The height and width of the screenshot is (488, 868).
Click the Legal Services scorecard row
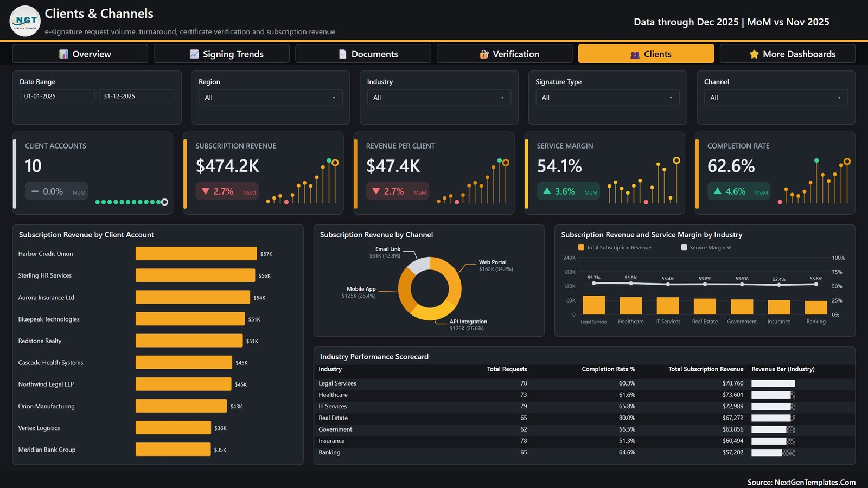584,383
